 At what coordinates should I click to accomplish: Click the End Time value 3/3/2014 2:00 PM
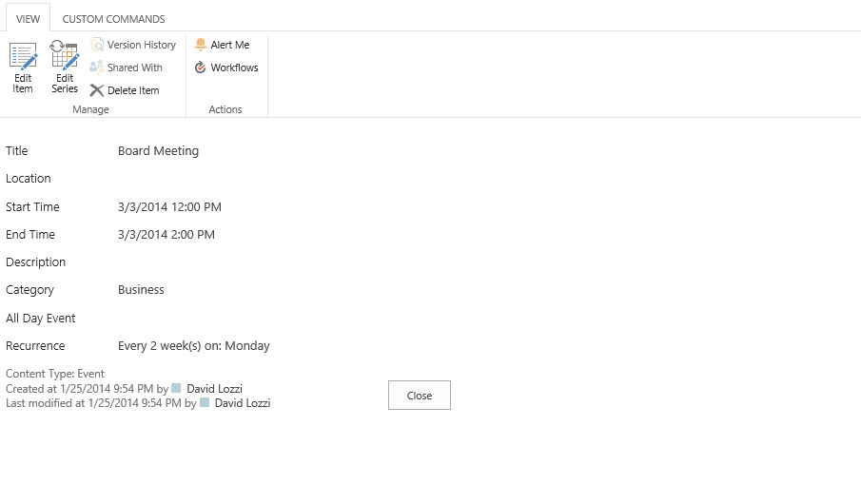point(166,235)
